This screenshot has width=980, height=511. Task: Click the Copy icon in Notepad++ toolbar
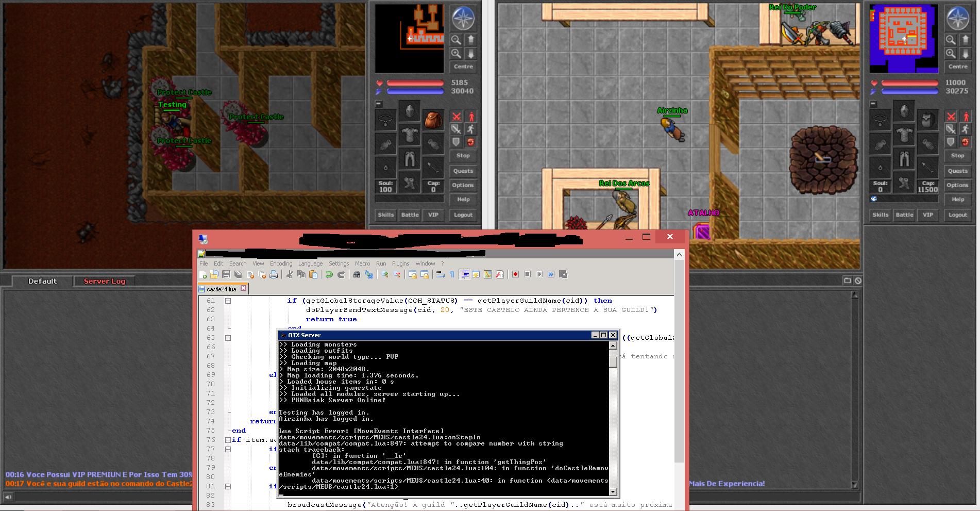click(301, 274)
